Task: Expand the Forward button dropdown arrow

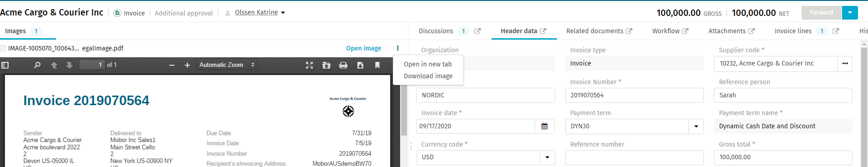Action: click(x=850, y=13)
